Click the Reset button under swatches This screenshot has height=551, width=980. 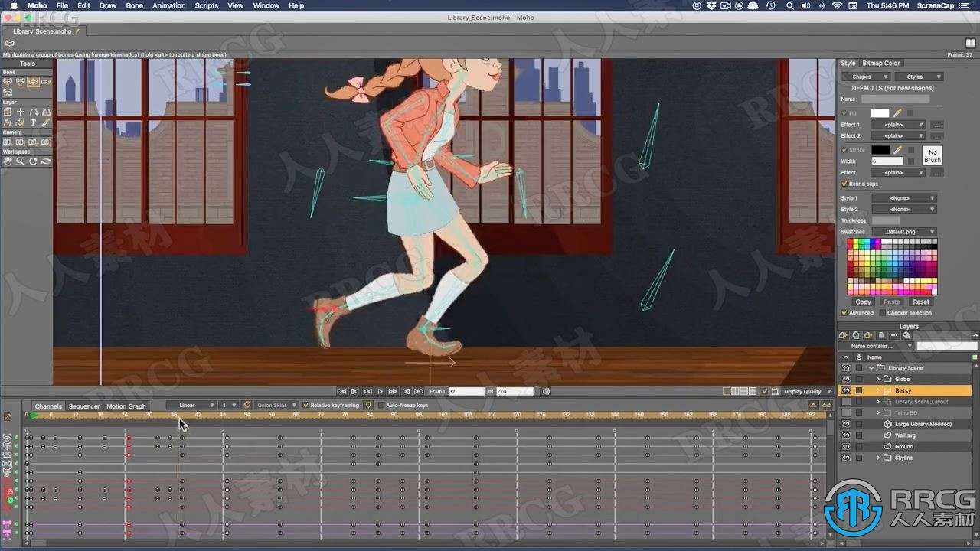[x=921, y=302]
